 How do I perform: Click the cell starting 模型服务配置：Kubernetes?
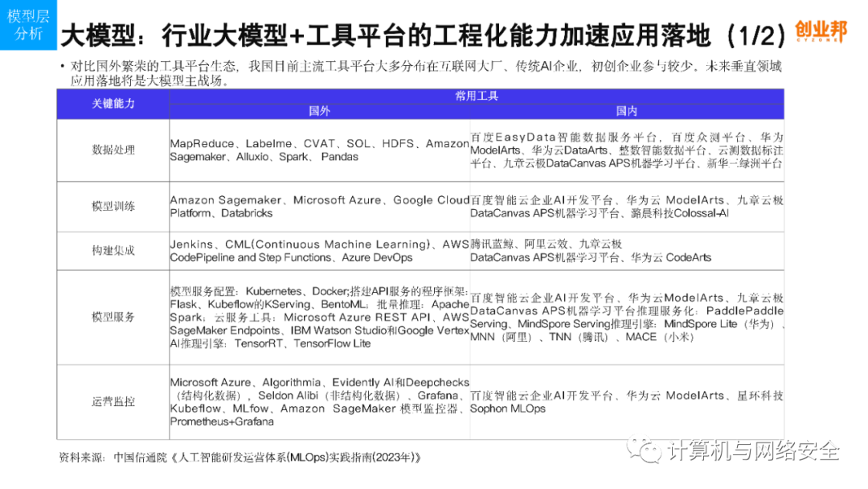[319, 318]
